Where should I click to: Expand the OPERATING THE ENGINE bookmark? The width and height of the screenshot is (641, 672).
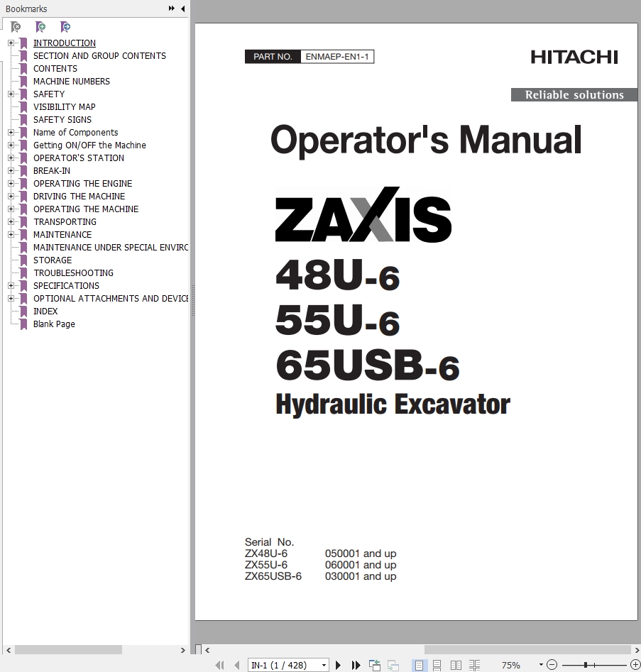click(11, 183)
